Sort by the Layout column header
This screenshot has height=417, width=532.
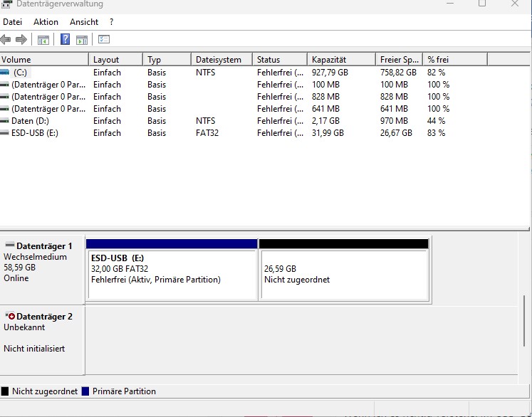click(x=115, y=60)
